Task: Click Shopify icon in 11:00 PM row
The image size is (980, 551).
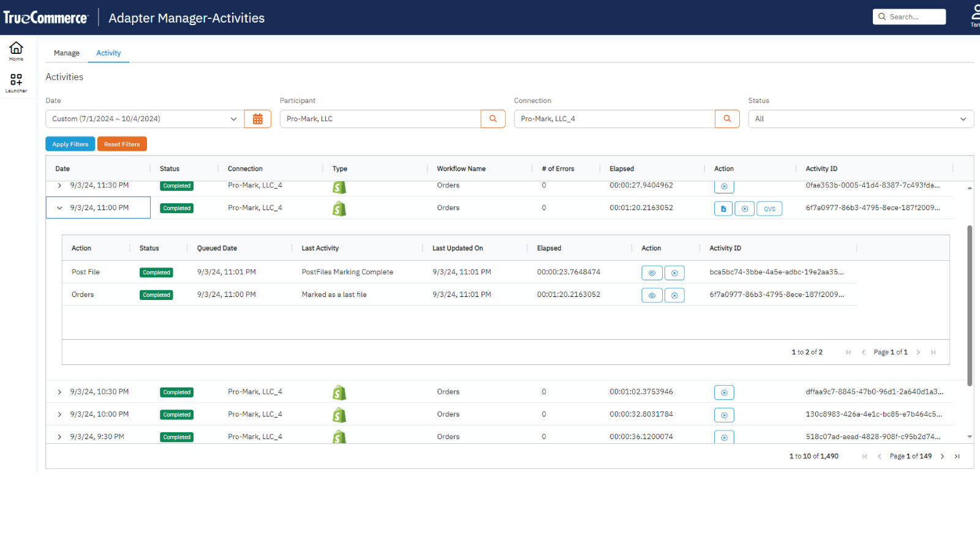Action: [x=339, y=209]
